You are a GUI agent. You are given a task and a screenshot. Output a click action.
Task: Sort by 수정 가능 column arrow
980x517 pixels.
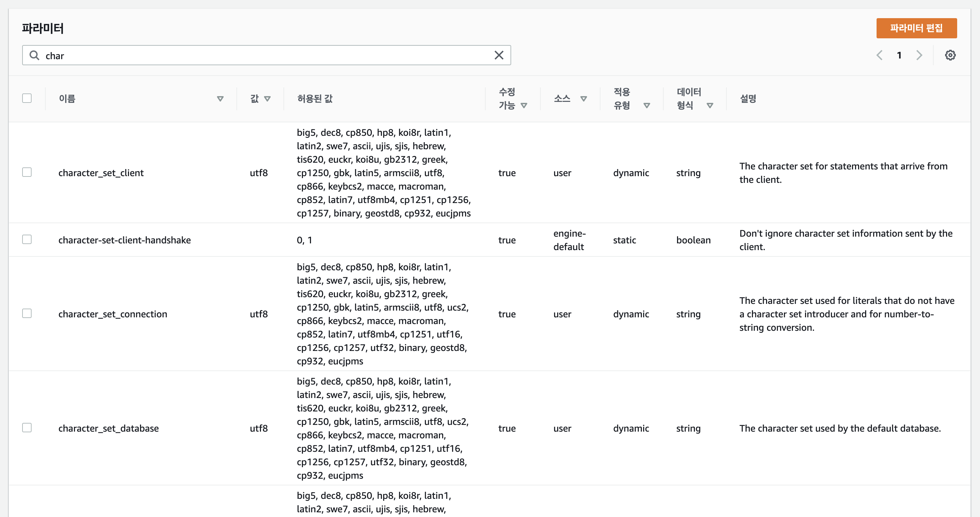coord(524,106)
